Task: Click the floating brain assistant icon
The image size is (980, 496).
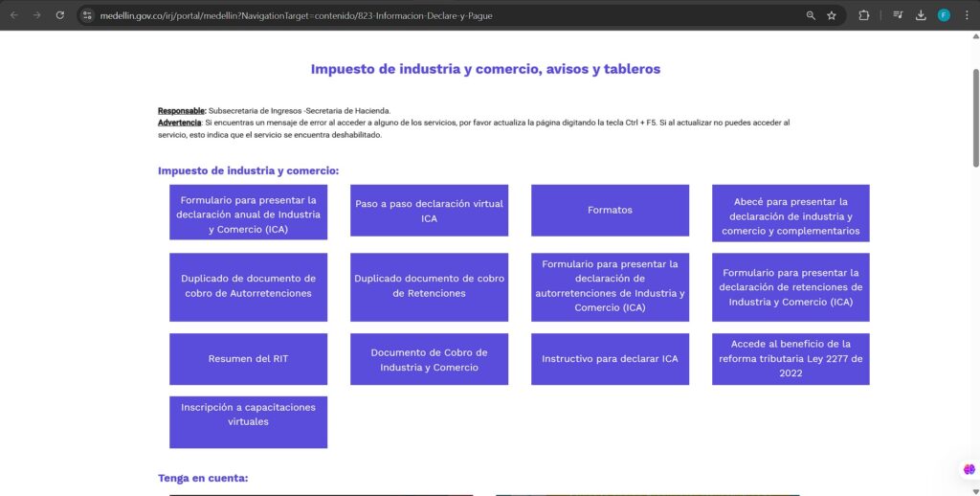Action: click(969, 469)
